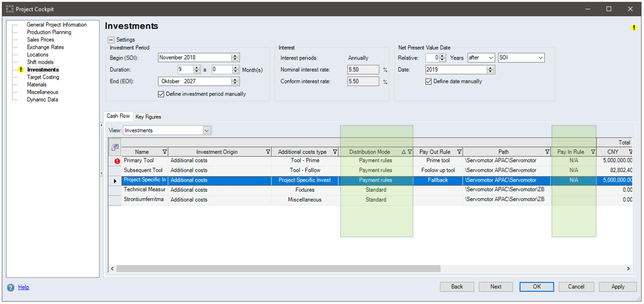
Task: Click the red error icon on Primary Tool row
Action: (x=118, y=161)
